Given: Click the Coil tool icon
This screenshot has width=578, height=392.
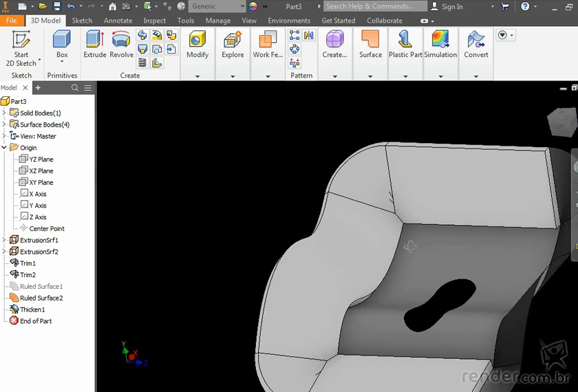Looking at the screenshot, I should pyautogui.click(x=142, y=63).
